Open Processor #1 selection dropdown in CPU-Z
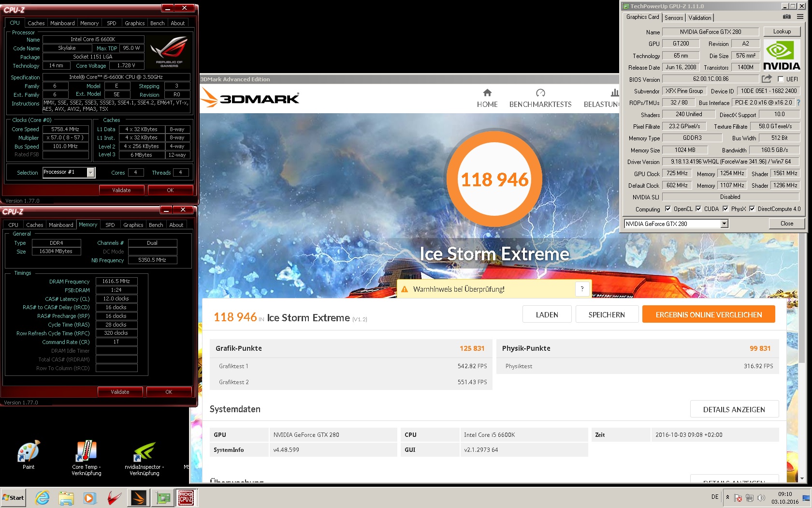 coord(90,173)
